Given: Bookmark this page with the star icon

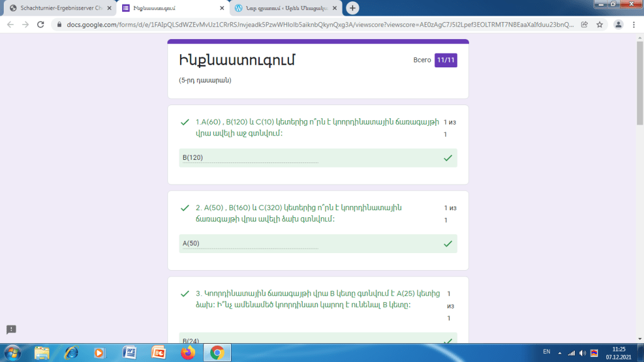Looking at the screenshot, I should coord(600,25).
